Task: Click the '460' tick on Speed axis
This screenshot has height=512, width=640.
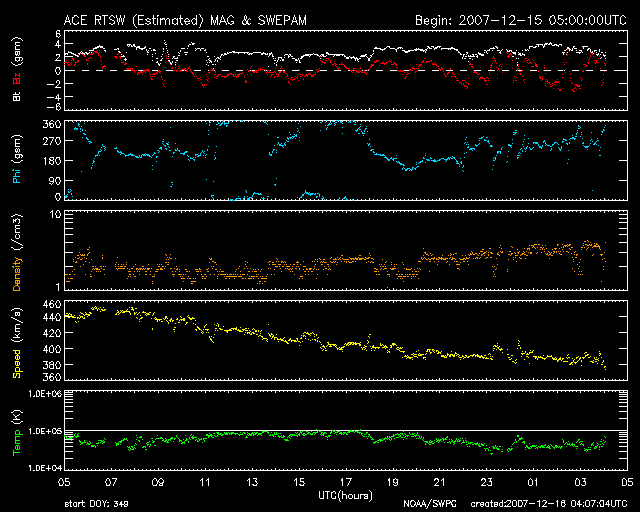Action: tap(52, 305)
